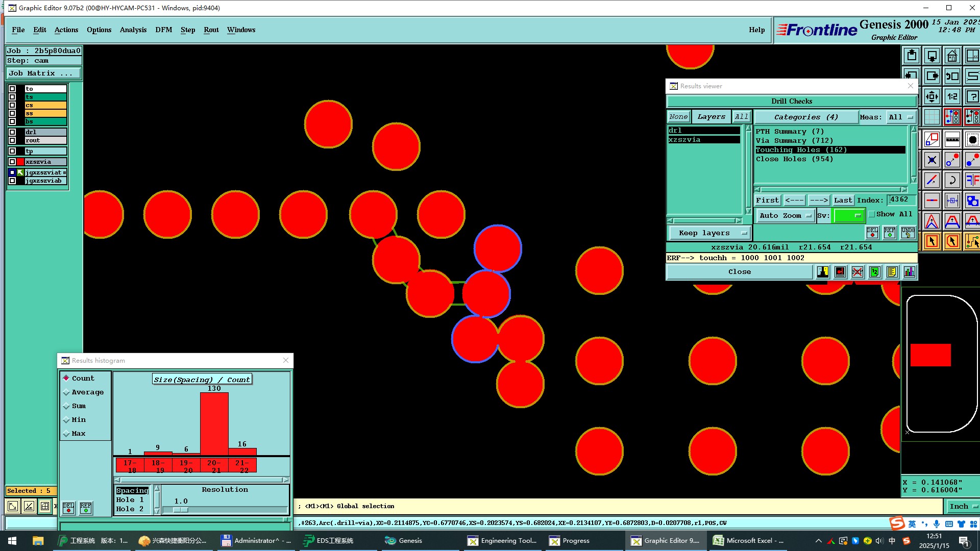Toggle checkbox for the drl layer
The height and width of the screenshot is (551, 980).
[12, 132]
